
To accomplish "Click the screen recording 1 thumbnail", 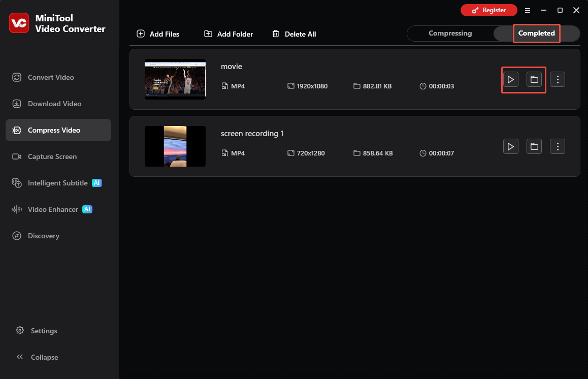I will [x=175, y=146].
